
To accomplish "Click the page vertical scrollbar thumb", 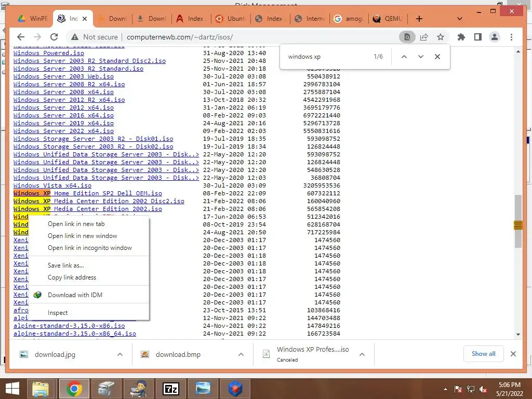I will coord(518,221).
